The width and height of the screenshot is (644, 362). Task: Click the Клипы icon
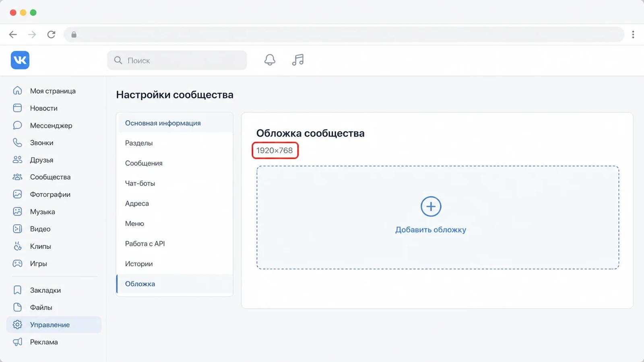tap(17, 246)
